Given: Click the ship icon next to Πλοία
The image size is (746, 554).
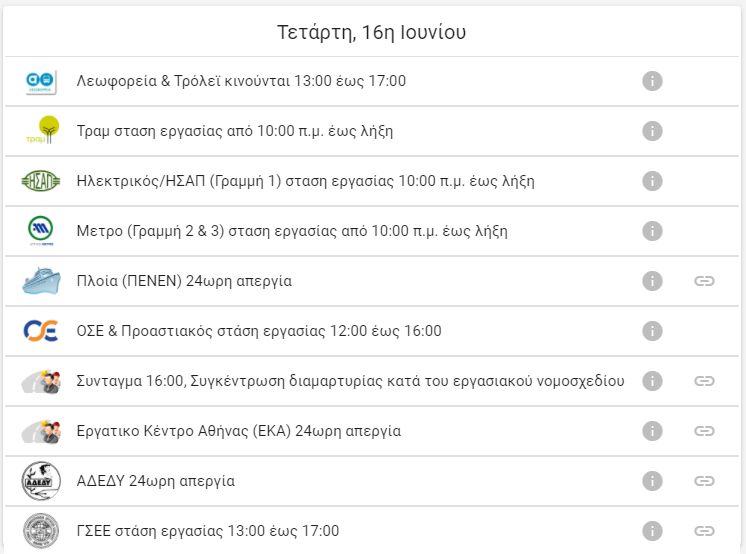Looking at the screenshot, I should click(x=41, y=281).
